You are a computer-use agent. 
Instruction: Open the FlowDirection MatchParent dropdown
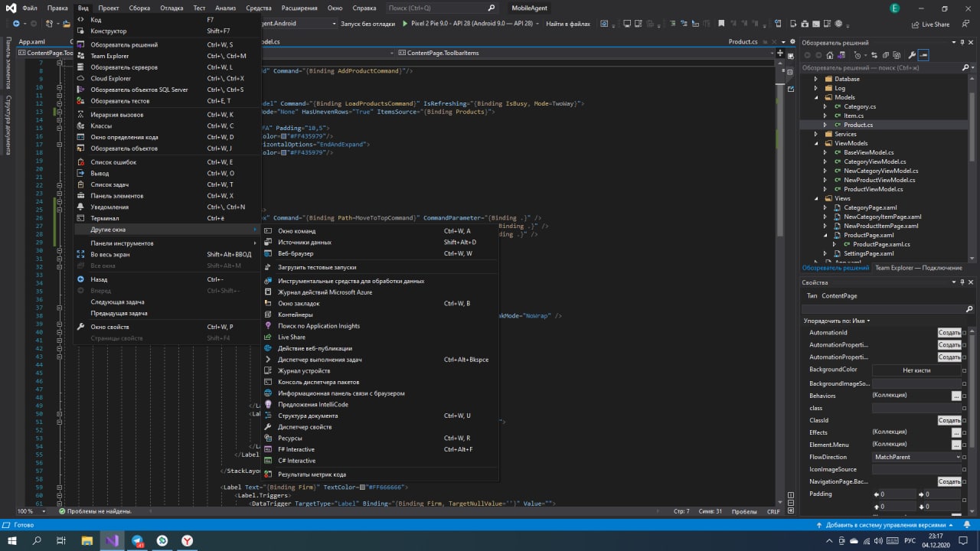(916, 457)
